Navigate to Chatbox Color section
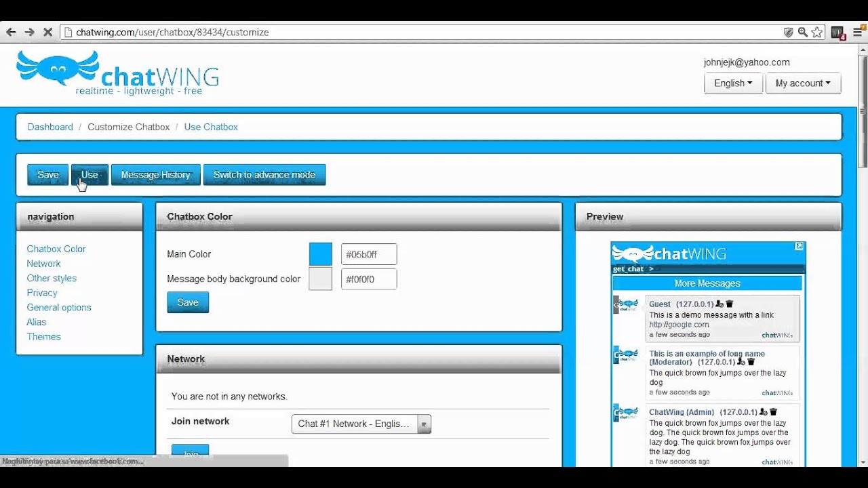This screenshot has height=488, width=868. tap(56, 249)
